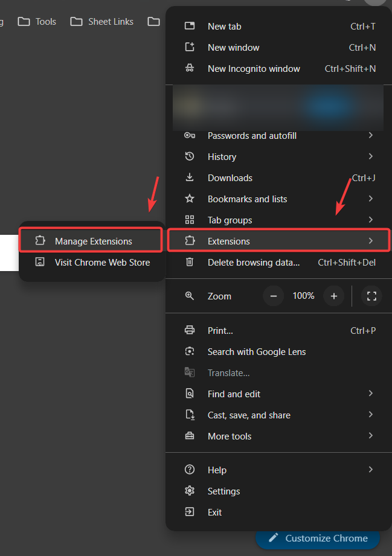Viewport: 392px width, 556px height.
Task: Click the New window icon
Action: [x=190, y=47]
